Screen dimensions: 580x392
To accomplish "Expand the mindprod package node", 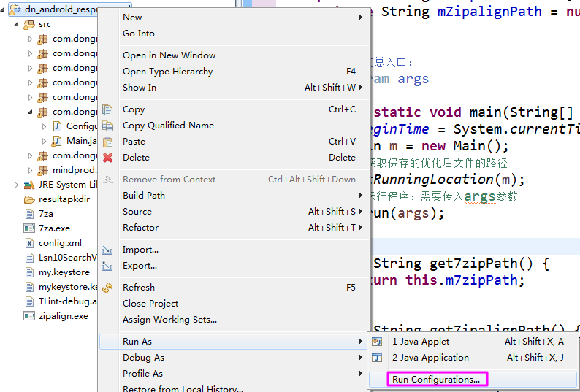I will [x=31, y=170].
